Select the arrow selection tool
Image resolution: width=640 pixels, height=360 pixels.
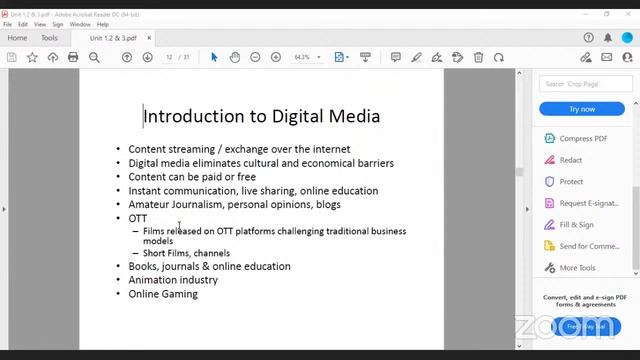coord(214,57)
